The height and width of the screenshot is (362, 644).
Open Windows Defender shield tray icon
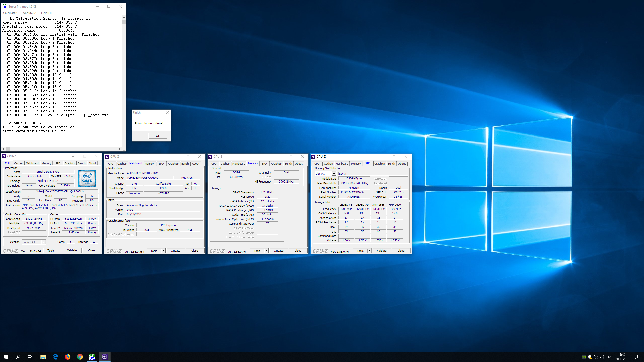coord(590,357)
